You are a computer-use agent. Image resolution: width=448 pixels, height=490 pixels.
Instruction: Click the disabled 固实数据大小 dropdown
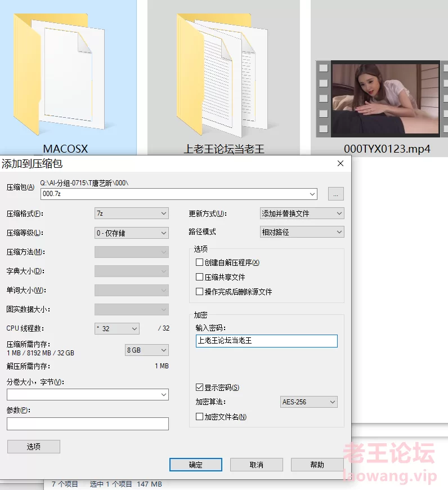(132, 310)
